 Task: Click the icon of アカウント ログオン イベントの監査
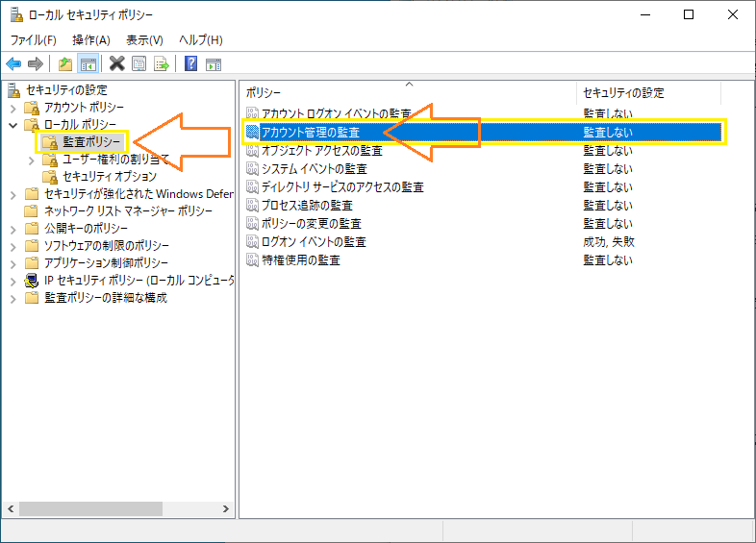[252, 113]
